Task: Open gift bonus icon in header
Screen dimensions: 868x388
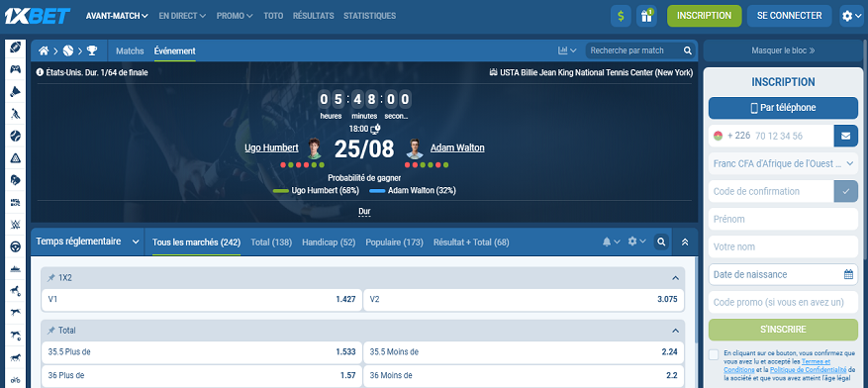Action: click(x=646, y=16)
